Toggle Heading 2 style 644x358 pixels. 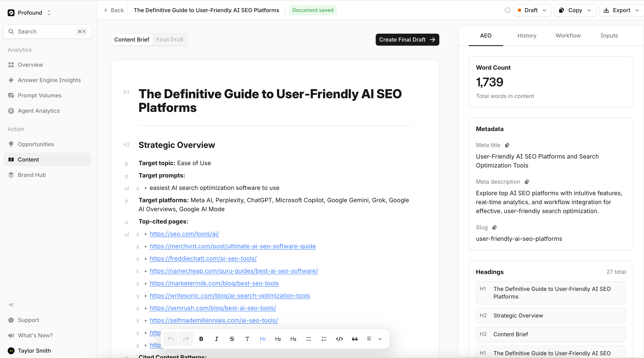(x=278, y=339)
